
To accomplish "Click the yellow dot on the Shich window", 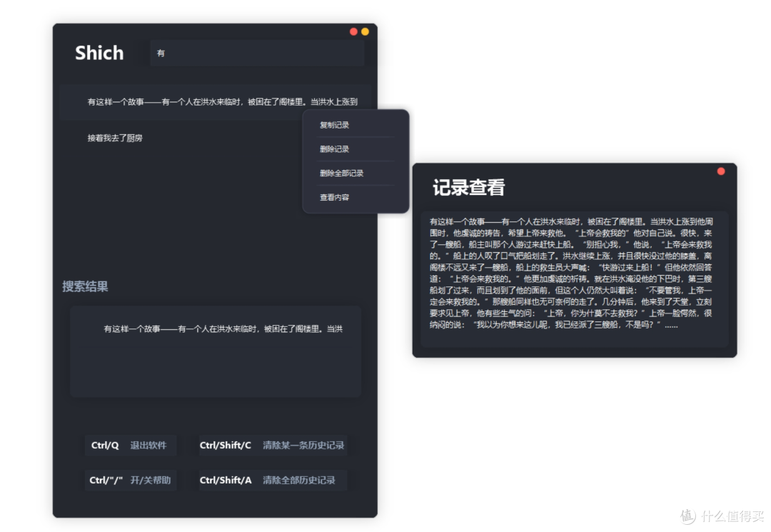I will [x=365, y=31].
